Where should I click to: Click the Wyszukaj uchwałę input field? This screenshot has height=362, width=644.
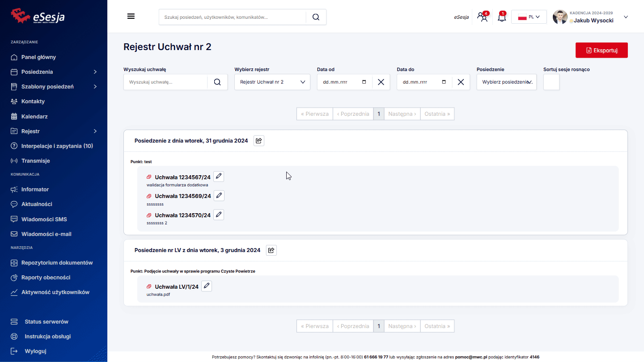pos(165,82)
